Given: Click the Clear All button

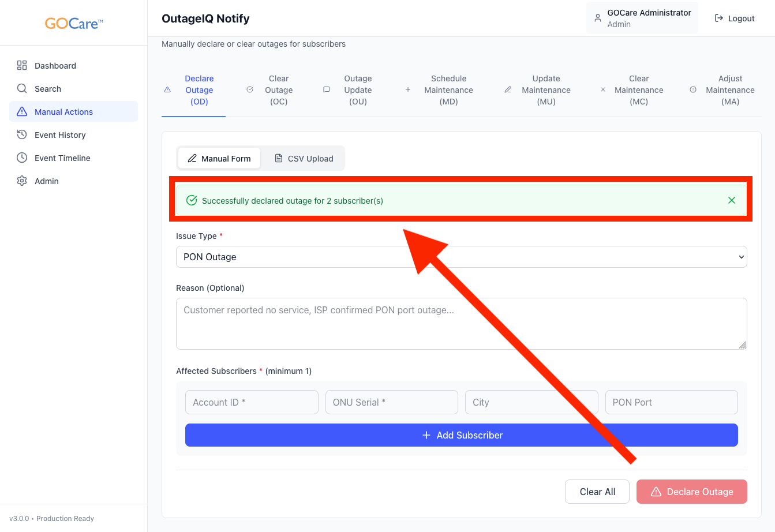Looking at the screenshot, I should pyautogui.click(x=597, y=492).
